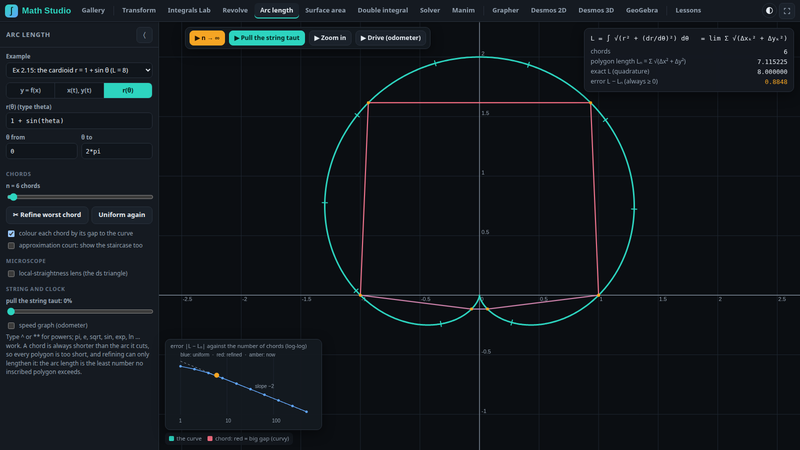
Task: Click the θ from input field
Action: [41, 151]
